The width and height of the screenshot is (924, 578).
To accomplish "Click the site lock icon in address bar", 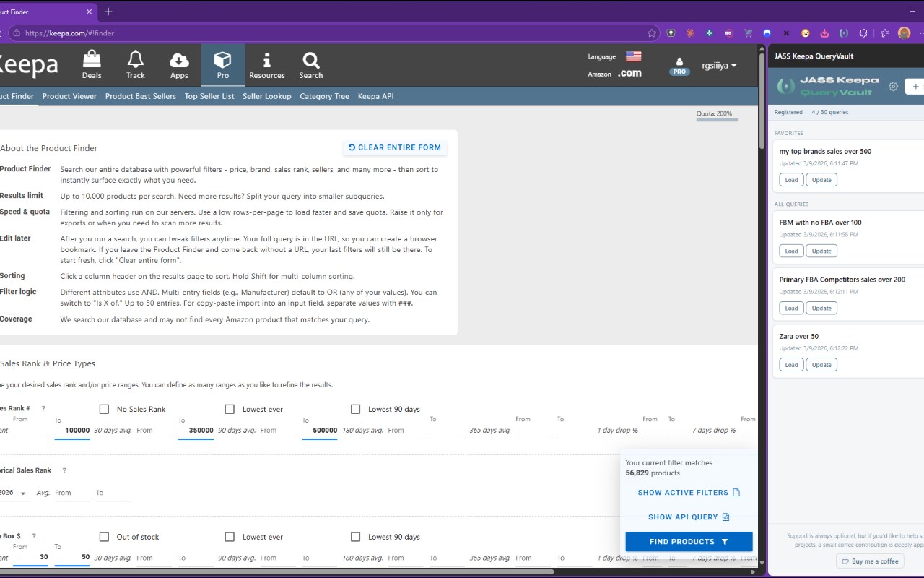I will (17, 33).
